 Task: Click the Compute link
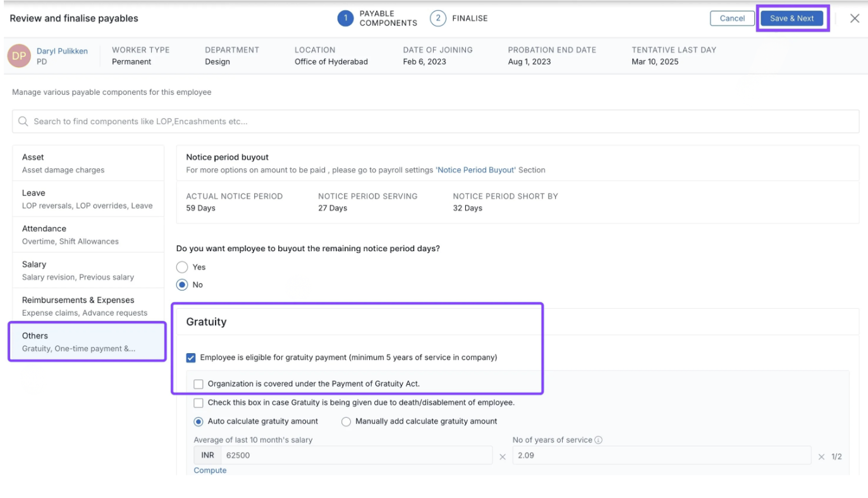tap(210, 470)
